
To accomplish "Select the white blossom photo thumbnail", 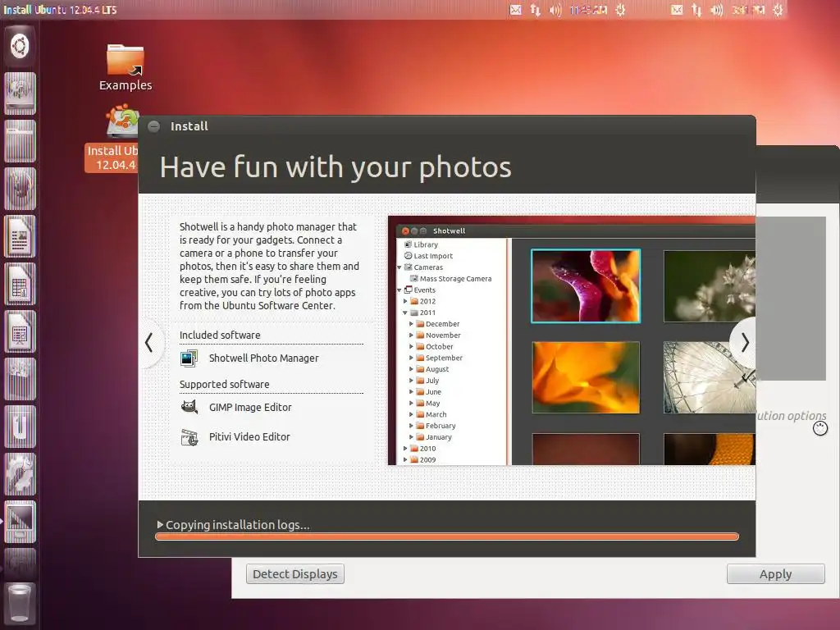I will tap(710, 286).
